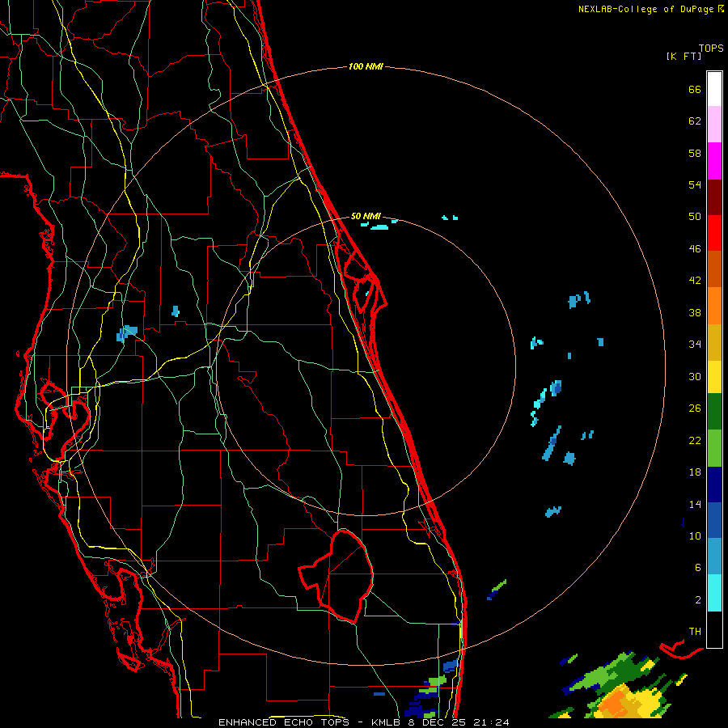This screenshot has width=728, height=728.
Task: Click the 50 NMI range ring label
Action: pos(366,216)
